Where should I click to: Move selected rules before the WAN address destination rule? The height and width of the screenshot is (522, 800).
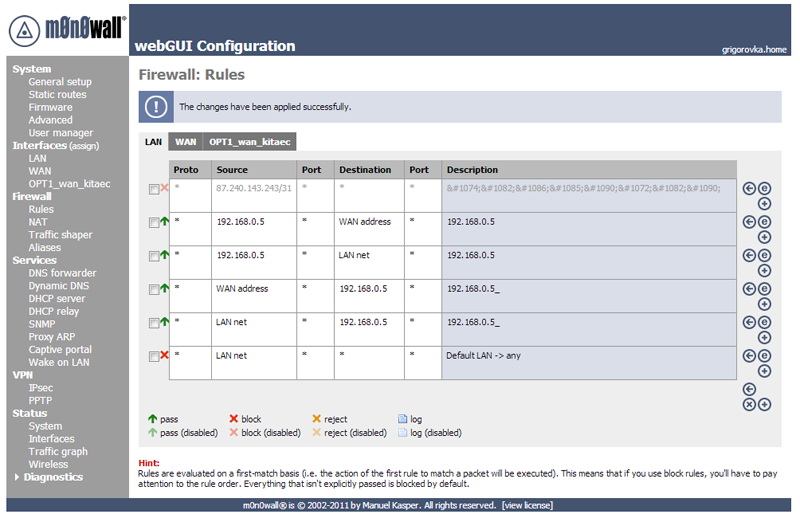click(748, 222)
